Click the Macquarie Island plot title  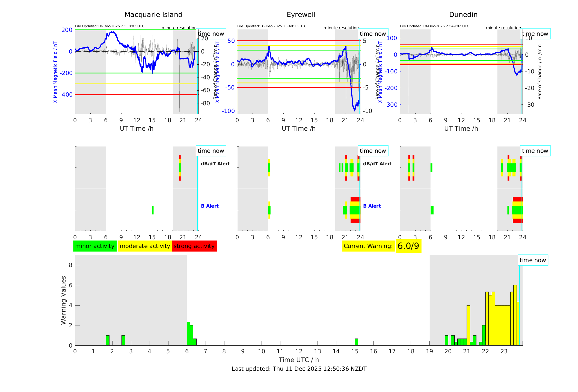tap(153, 15)
